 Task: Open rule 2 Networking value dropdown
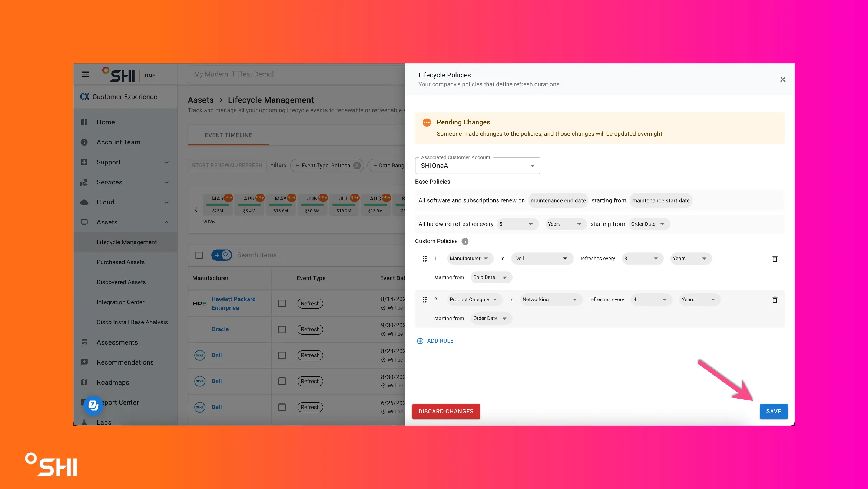coord(551,300)
